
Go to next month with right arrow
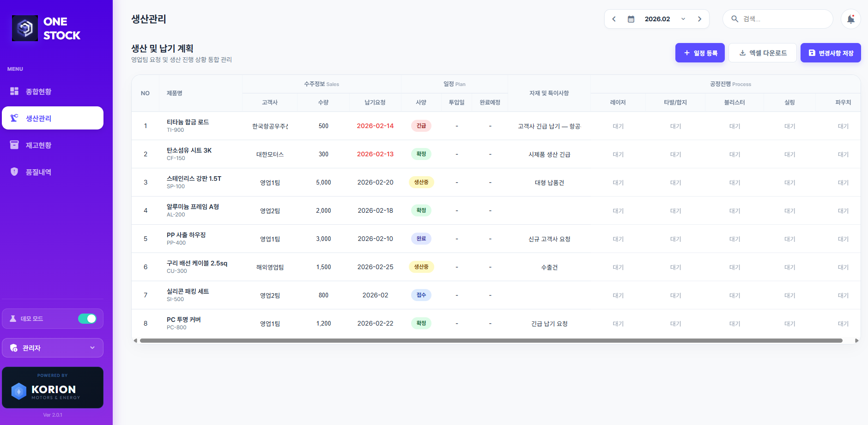pyautogui.click(x=699, y=19)
